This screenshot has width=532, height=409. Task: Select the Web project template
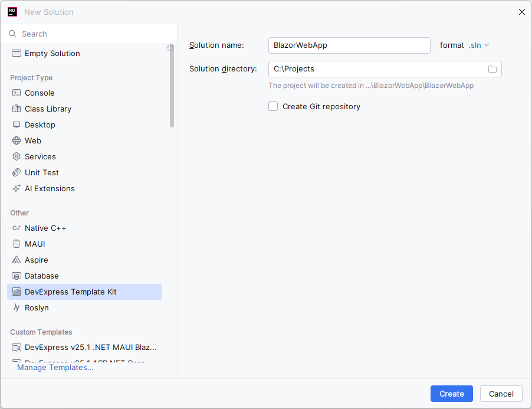pos(34,140)
